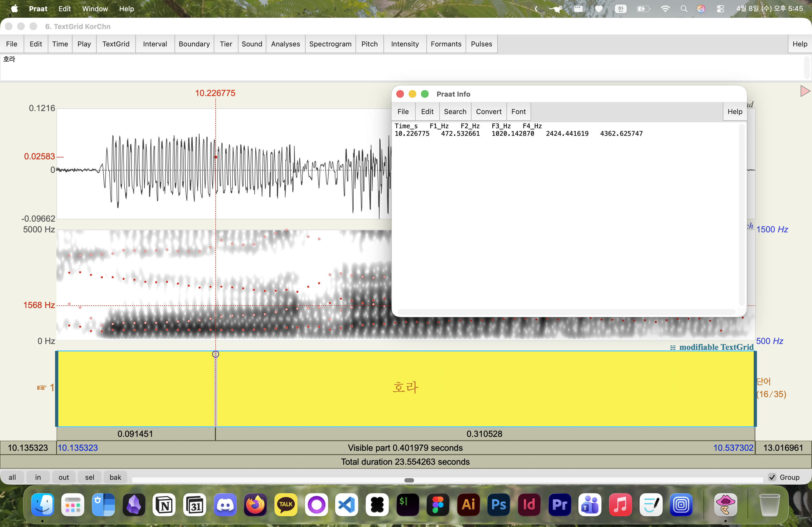This screenshot has width=812, height=527.
Task: Launch Figma from the dock
Action: click(438, 504)
